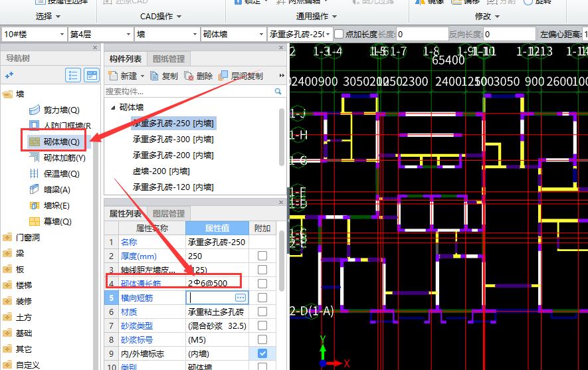The width and height of the screenshot is (588, 370).
Task: Toggle 附加 checkbox for 厚度(mm) row
Action: 262,256
